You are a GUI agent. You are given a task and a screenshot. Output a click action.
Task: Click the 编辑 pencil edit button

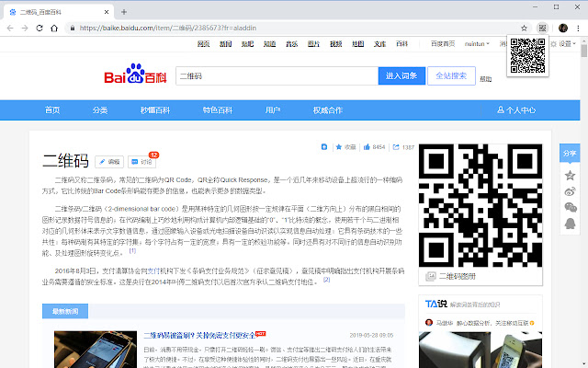[x=109, y=162]
